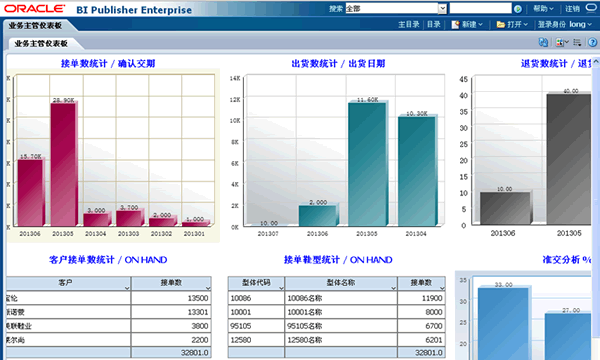Viewport: 600px width, 360px height.
Task: Open the 客户 column sort dropdown arrow
Action: point(127,288)
